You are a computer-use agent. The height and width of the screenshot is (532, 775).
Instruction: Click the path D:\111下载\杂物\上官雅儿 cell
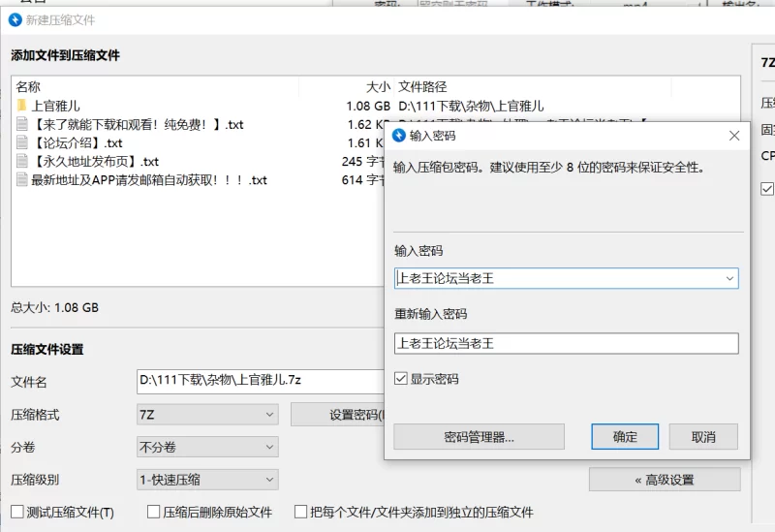[471, 106]
